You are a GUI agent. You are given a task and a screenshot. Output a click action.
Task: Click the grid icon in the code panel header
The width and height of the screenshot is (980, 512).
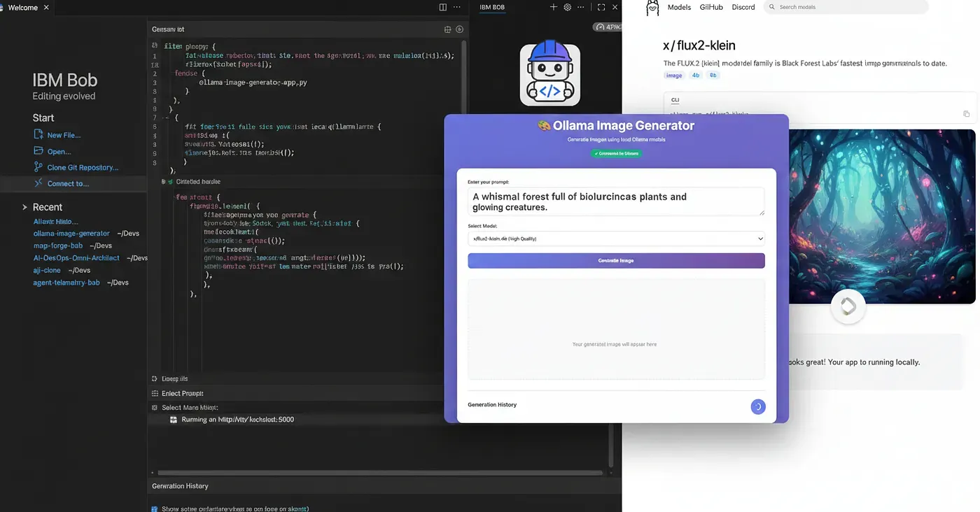point(448,29)
